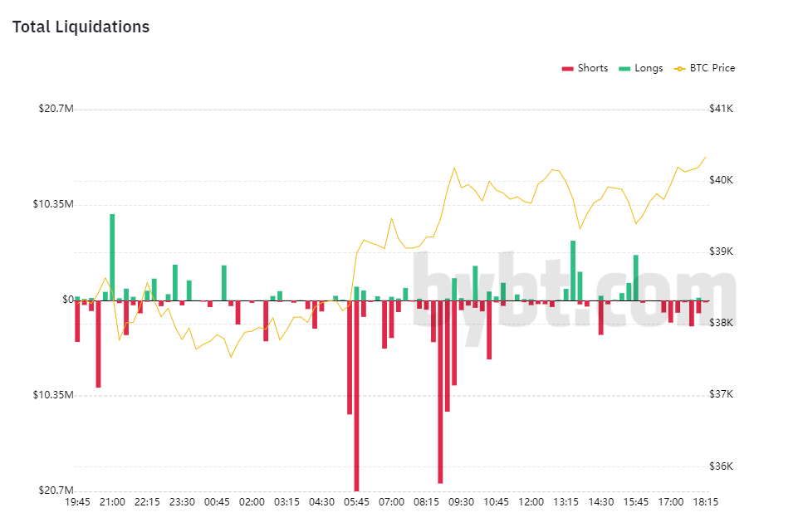Click the green Longs legend swatch
The image size is (803, 532).
[x=624, y=69]
